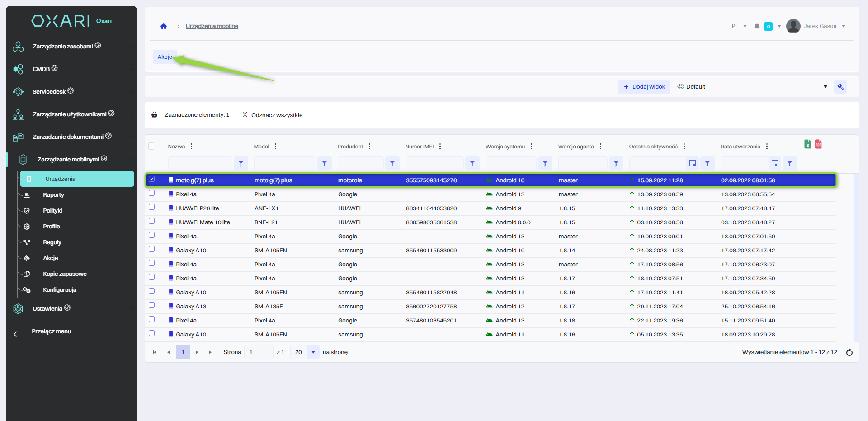This screenshot has height=421, width=868.
Task: Click the Strona page number field
Action: (x=258, y=352)
